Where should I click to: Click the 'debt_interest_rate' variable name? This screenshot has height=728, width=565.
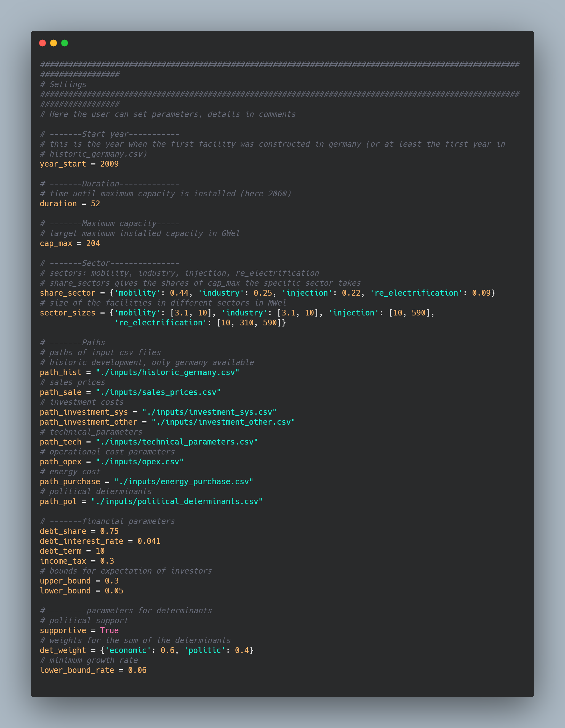click(82, 541)
